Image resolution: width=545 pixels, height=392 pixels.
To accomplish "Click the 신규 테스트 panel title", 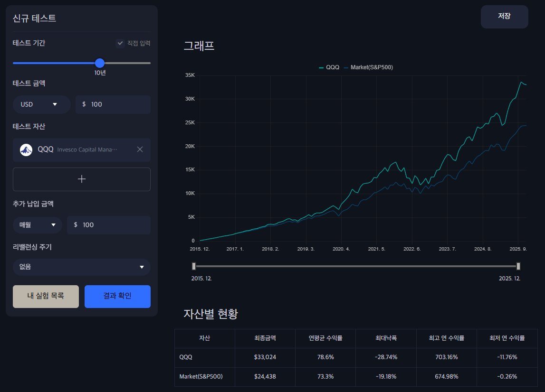I will 34,18.
